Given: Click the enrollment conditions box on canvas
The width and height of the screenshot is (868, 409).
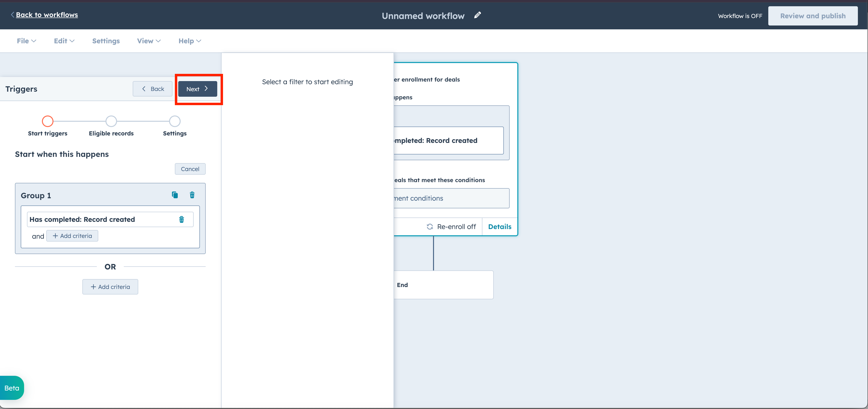Looking at the screenshot, I should point(452,198).
